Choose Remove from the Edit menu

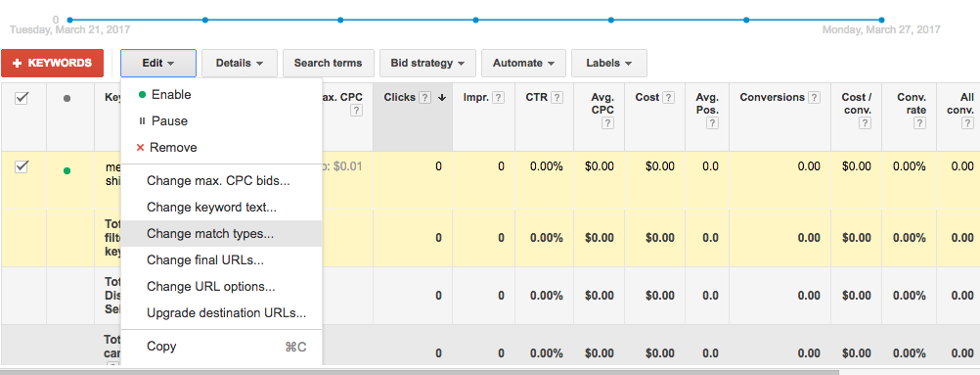pyautogui.click(x=221, y=147)
